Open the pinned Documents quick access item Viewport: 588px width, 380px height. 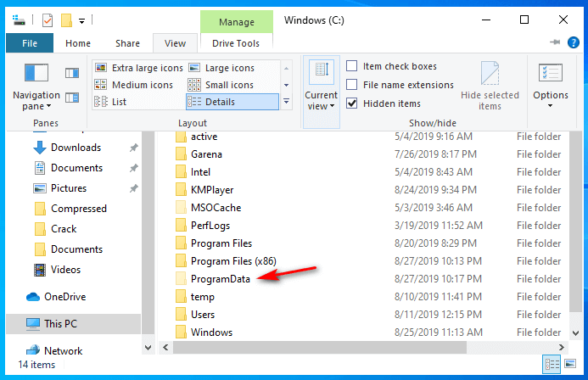pyautogui.click(x=76, y=167)
